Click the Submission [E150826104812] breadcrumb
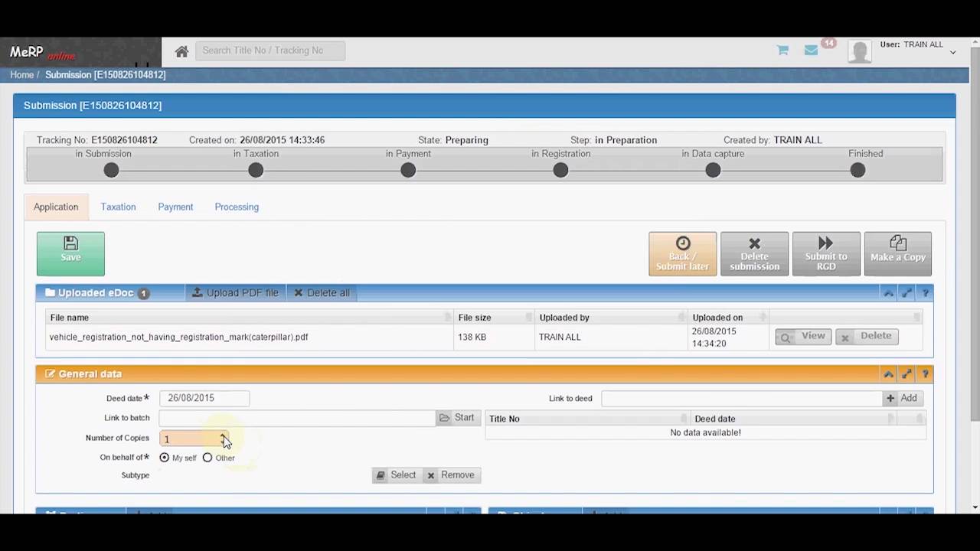 click(x=105, y=75)
